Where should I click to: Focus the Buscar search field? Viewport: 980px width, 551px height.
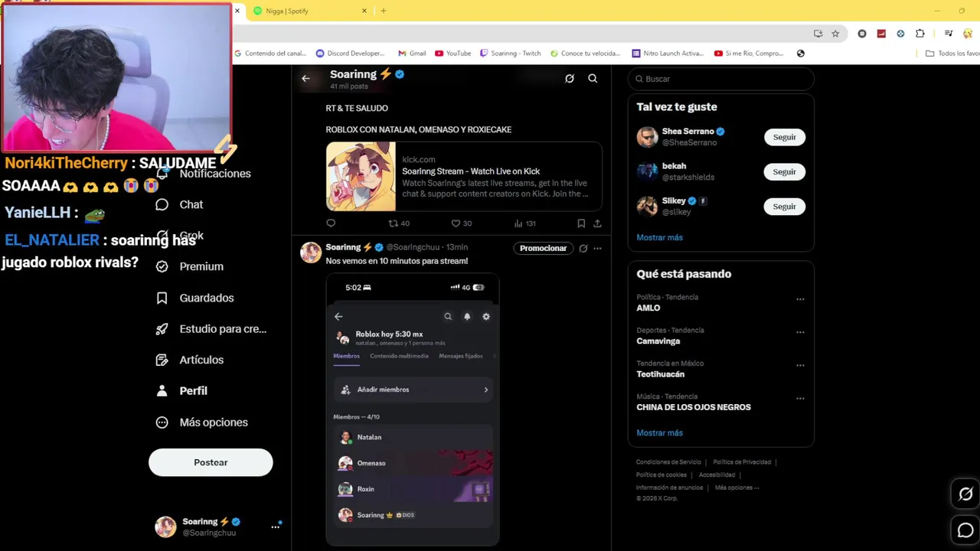(720, 79)
